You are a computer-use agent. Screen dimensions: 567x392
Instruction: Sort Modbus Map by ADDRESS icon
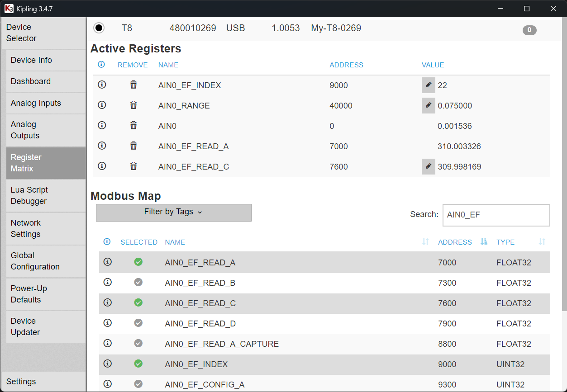click(x=484, y=242)
